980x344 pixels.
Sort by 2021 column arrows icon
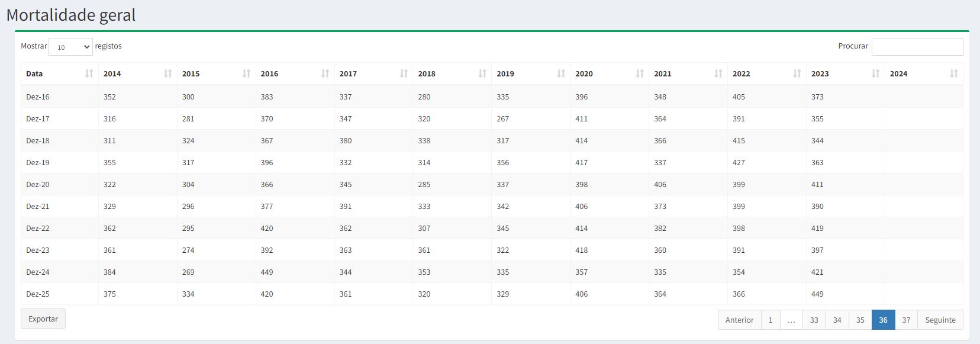click(719, 73)
